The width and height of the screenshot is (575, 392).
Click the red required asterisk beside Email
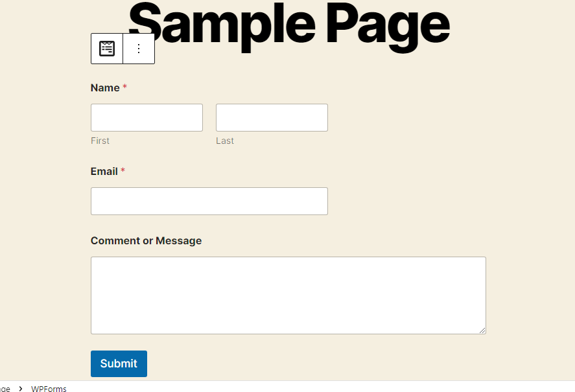pyautogui.click(x=123, y=170)
